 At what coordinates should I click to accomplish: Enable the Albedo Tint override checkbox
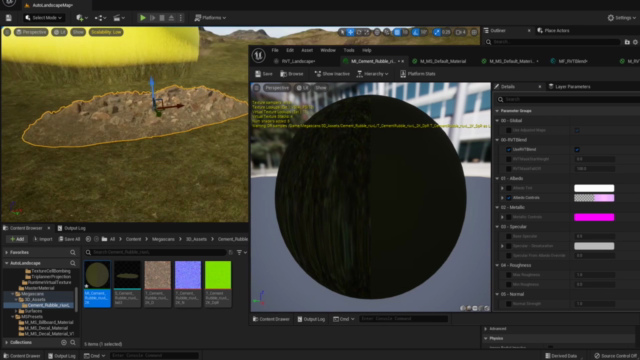(x=509, y=188)
